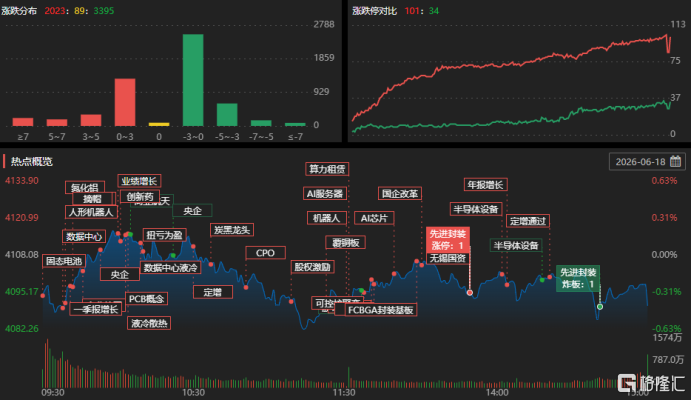The height and width of the screenshot is (400, 692).
Task: Click the 4133.90 price axis label
Action: [22, 181]
